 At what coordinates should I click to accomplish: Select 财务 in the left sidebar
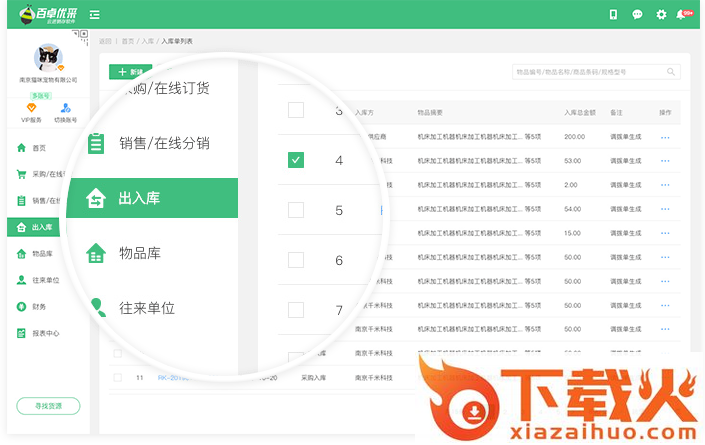click(x=38, y=306)
